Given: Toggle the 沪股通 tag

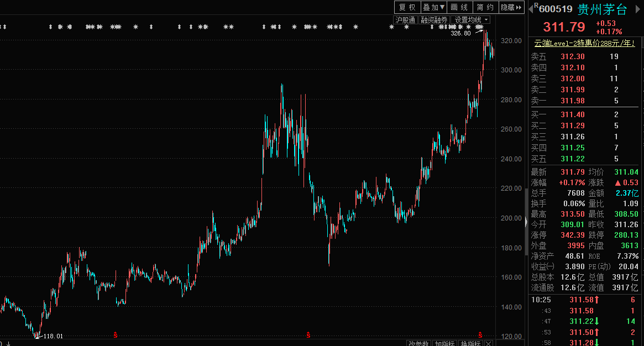Looking at the screenshot, I should tap(405, 20).
